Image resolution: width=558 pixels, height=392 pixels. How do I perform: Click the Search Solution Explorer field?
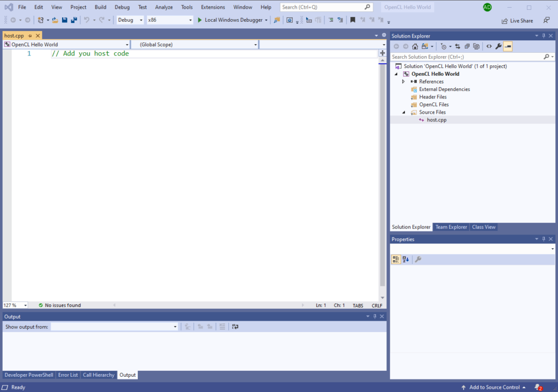tap(472, 57)
